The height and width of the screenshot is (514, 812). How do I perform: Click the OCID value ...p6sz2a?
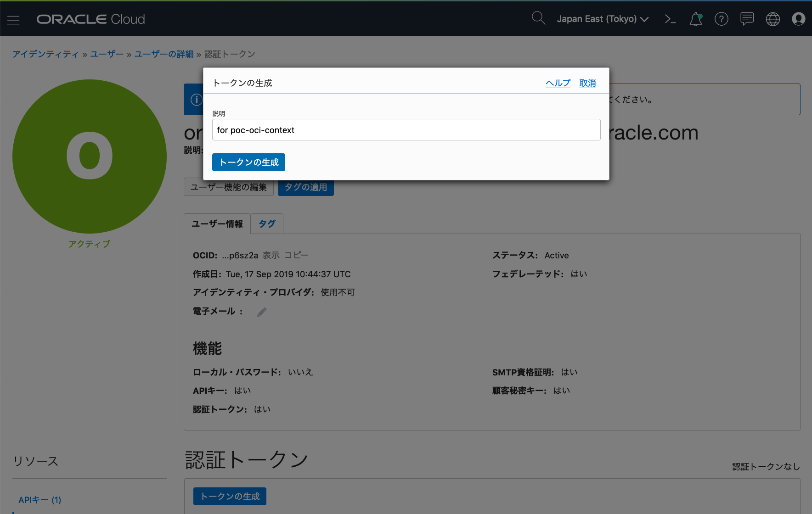[240, 255]
